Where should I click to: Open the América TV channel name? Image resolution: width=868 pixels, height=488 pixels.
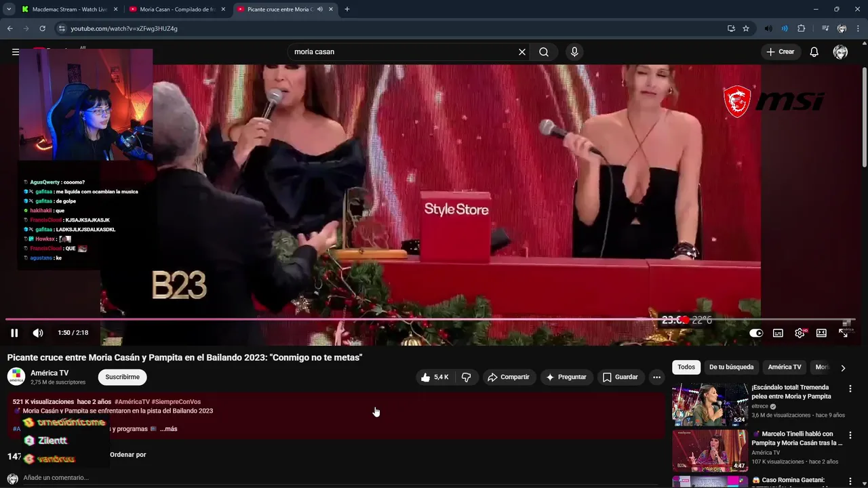point(50,373)
